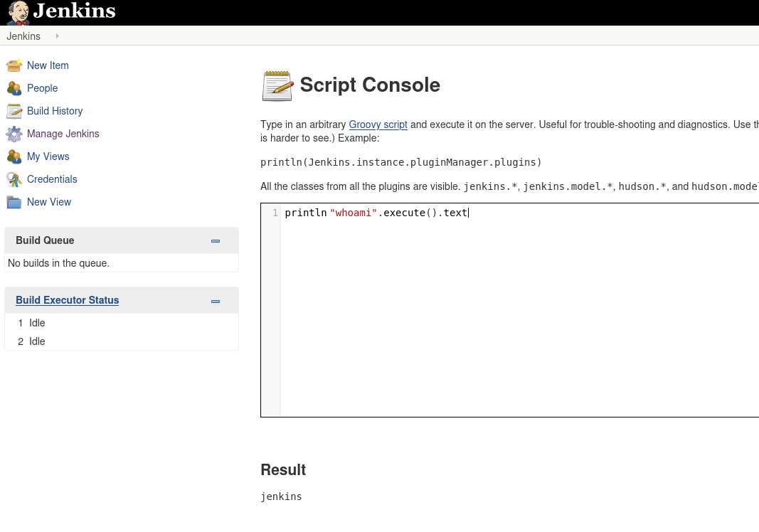The width and height of the screenshot is (759, 532).
Task: Open the New View link
Action: (x=49, y=202)
